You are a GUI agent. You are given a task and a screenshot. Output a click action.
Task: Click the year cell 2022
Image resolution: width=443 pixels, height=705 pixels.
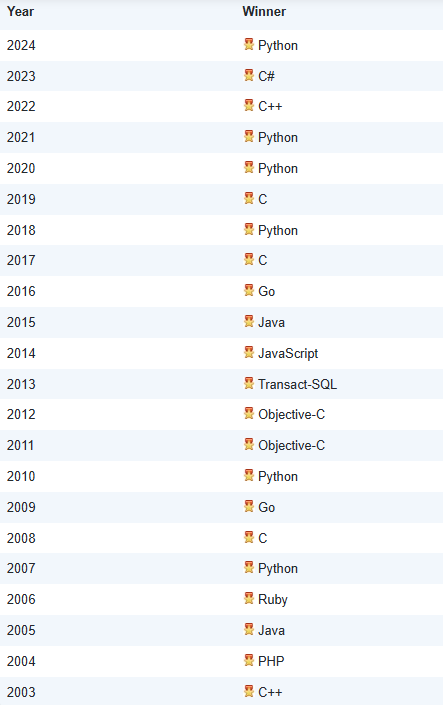(21, 107)
